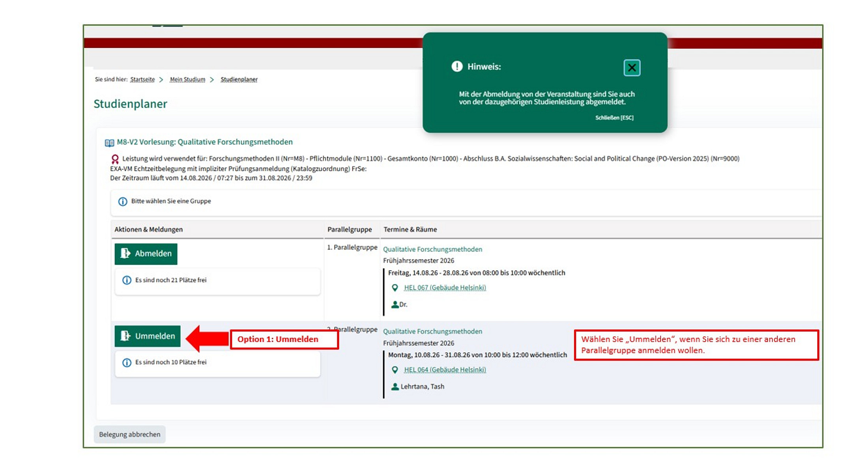Click the person icon beside Dr.

(395, 304)
